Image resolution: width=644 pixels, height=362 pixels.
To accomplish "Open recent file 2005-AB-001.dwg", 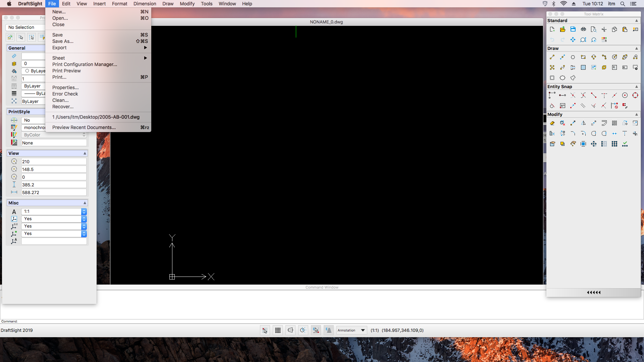I will (98, 117).
